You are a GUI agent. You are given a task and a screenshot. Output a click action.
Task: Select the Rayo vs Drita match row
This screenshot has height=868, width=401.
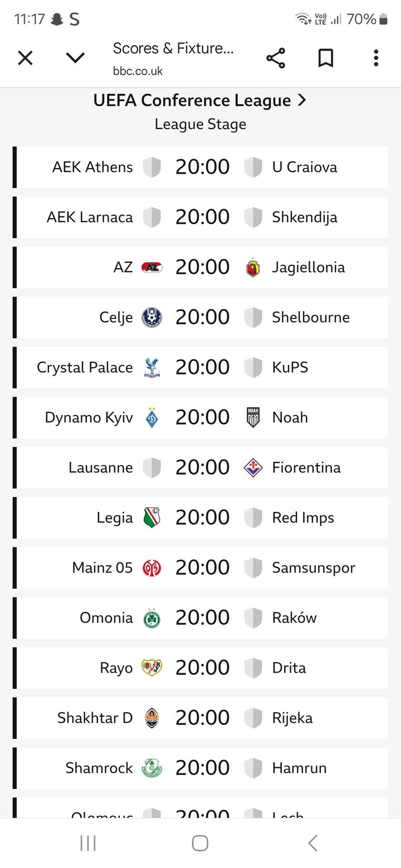(x=202, y=668)
